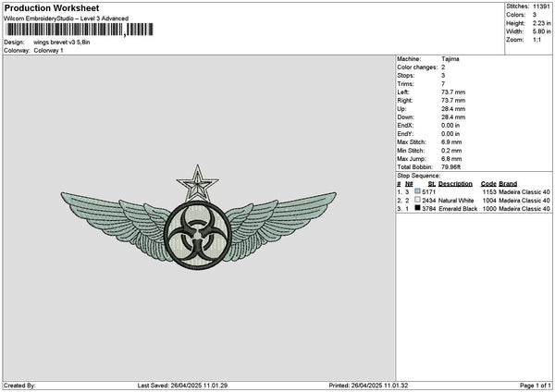Select thread code "1153"

[x=489, y=192]
